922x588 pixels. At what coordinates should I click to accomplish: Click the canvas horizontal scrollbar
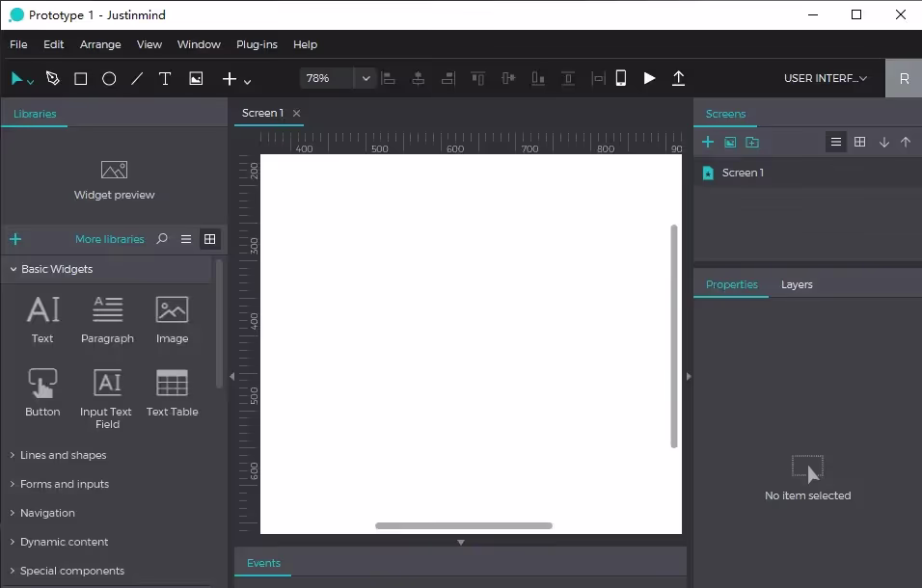[464, 525]
